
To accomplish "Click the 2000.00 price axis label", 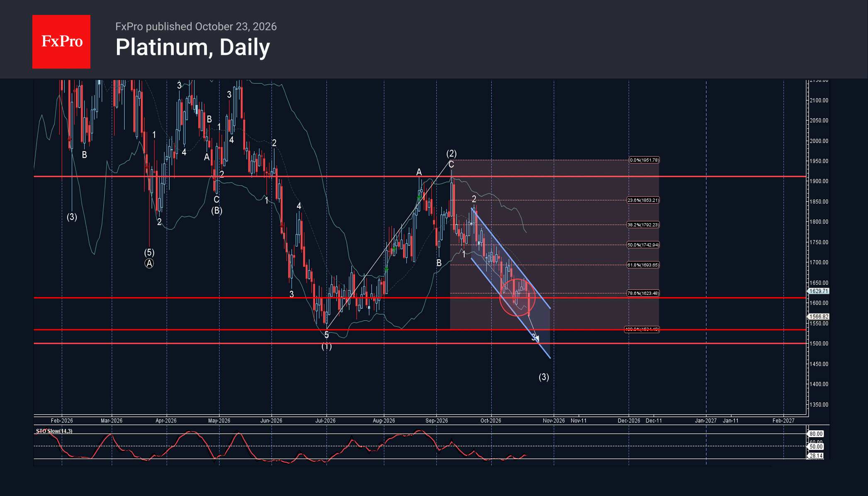I will point(819,141).
